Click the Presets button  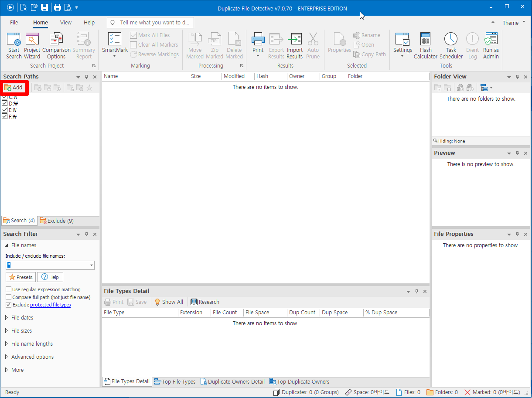(x=20, y=277)
